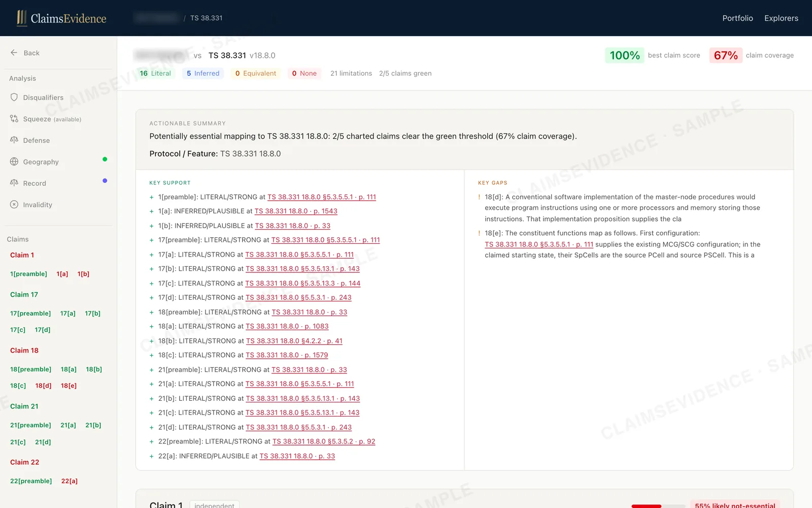Select TS 38.331 breadcrumb item
This screenshot has height=508, width=812.
point(206,18)
